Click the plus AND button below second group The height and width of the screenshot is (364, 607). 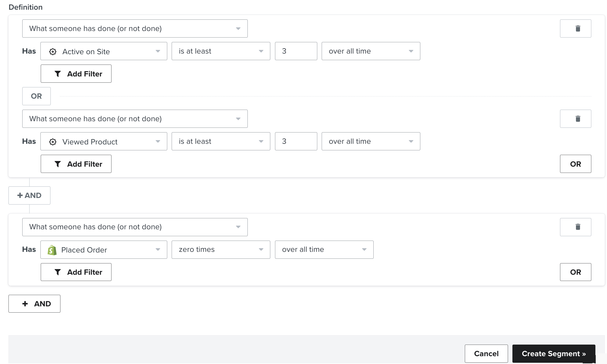pos(35,303)
